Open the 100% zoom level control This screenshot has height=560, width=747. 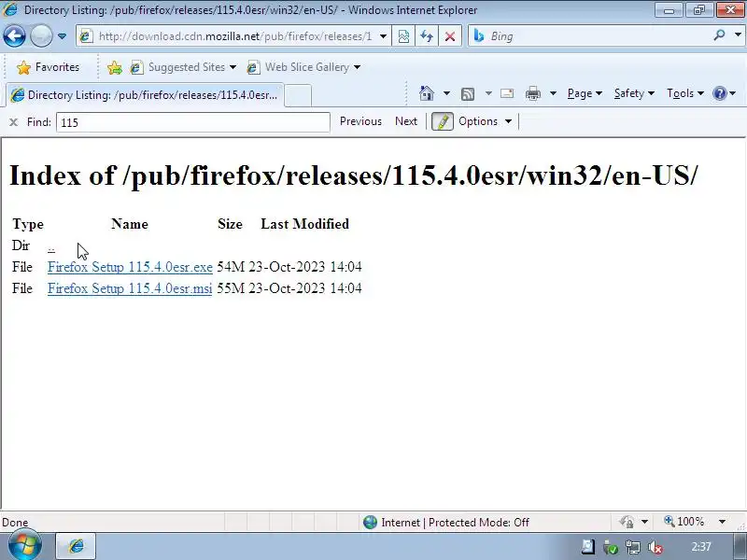[x=684, y=522]
